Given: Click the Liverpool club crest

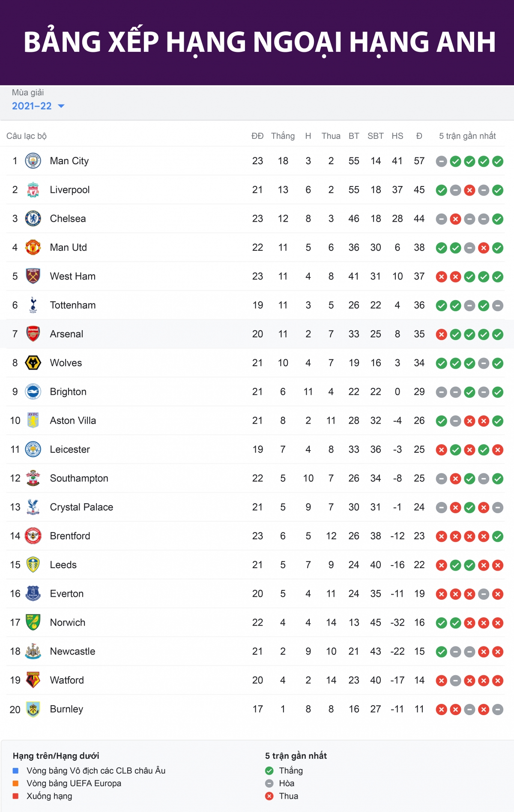Looking at the screenshot, I should point(33,190).
